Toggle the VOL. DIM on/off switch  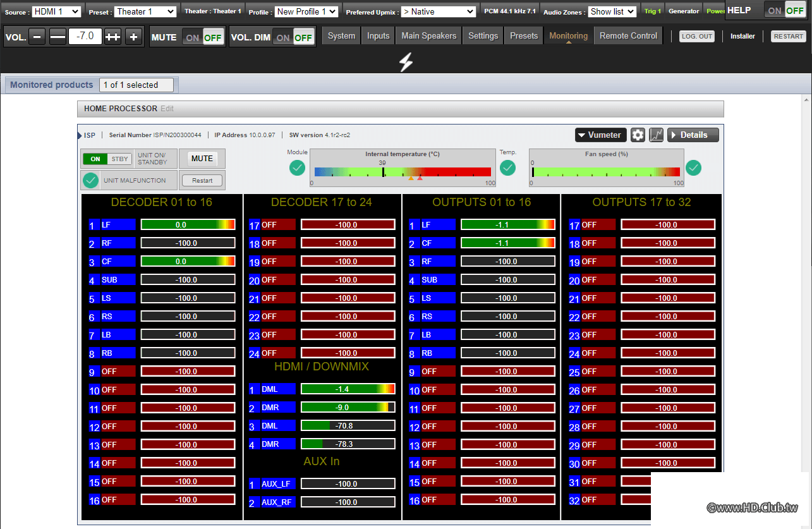[294, 37]
